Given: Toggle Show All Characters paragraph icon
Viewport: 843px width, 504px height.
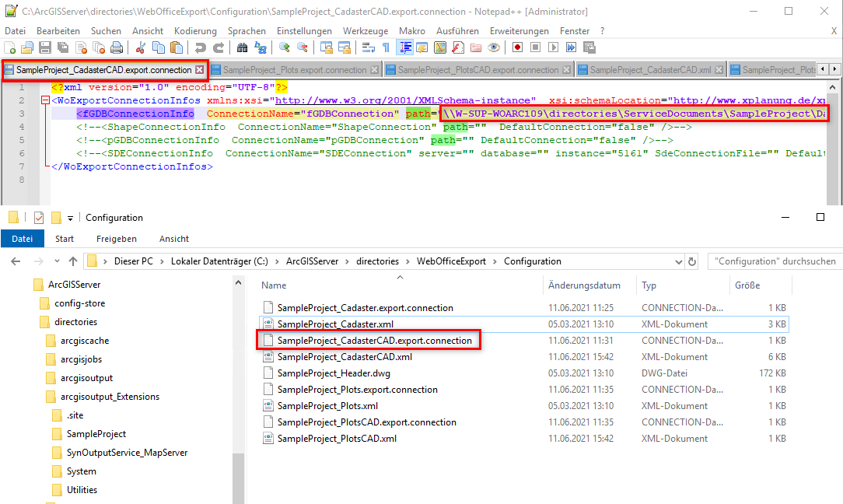Looking at the screenshot, I should (x=387, y=47).
